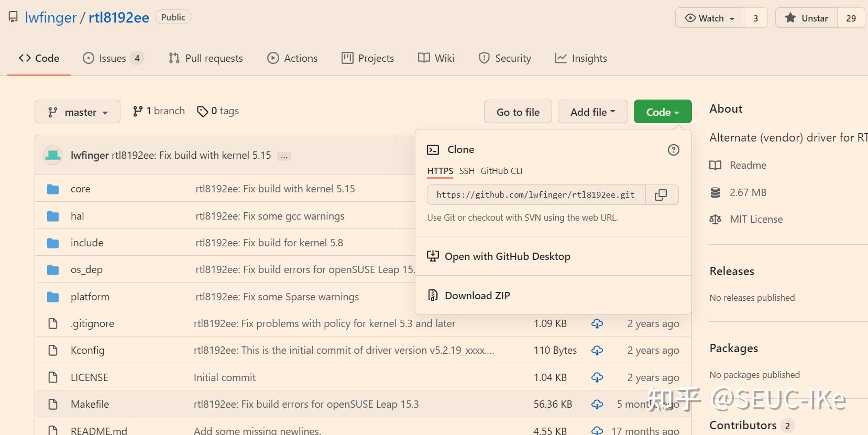Click the file icon for .gitignore
The height and width of the screenshot is (435, 868).
tap(53, 323)
